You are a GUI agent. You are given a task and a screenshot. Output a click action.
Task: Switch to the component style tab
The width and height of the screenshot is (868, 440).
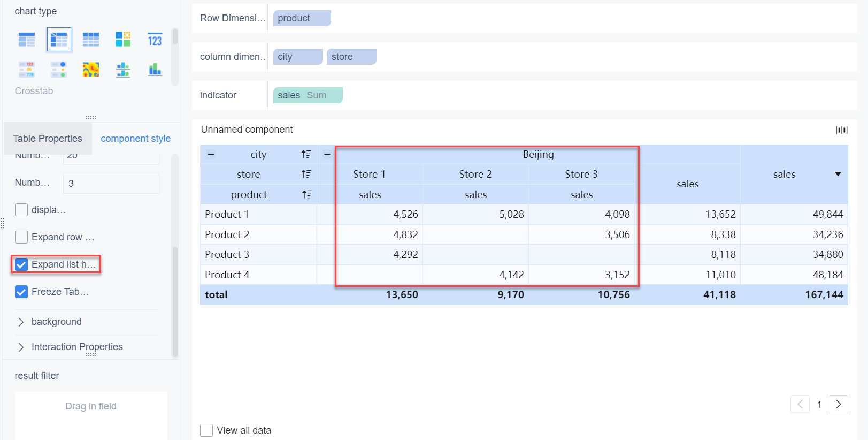[x=136, y=139]
